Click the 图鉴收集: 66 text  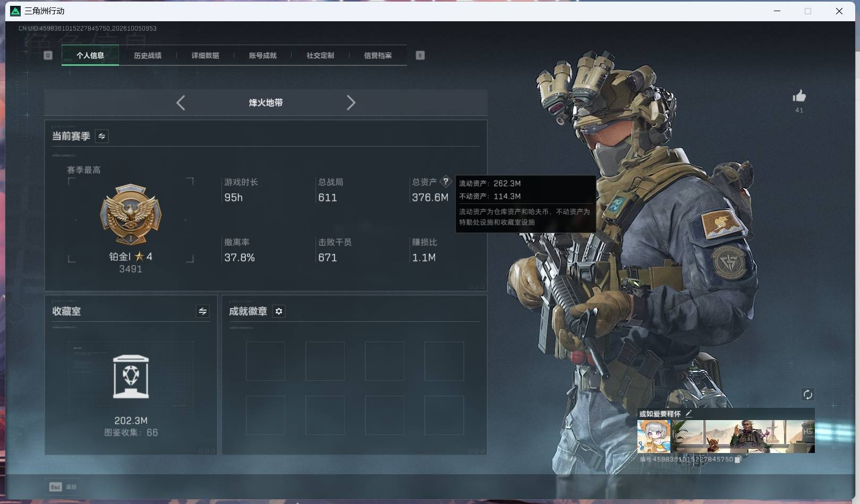coord(131,433)
